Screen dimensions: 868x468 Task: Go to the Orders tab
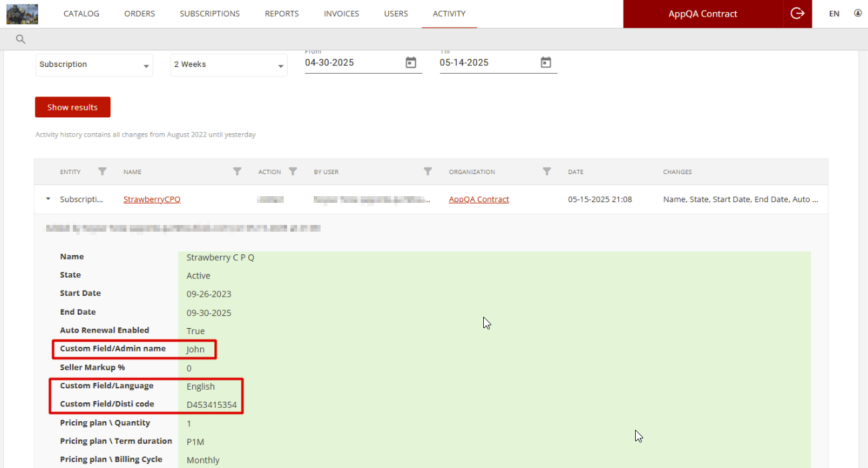[x=140, y=13]
